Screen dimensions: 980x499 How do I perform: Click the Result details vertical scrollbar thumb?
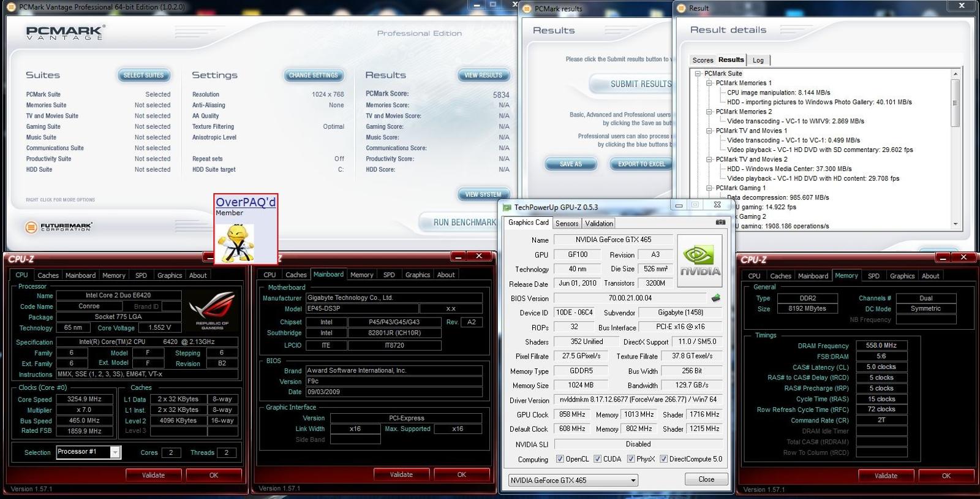click(955, 103)
